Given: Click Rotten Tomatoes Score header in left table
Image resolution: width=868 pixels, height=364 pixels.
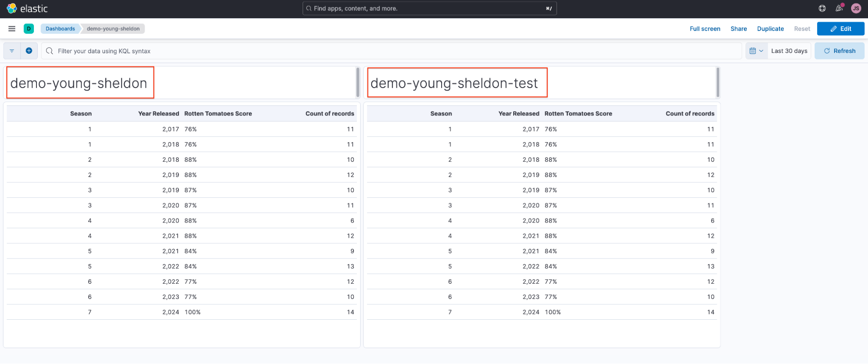Looking at the screenshot, I should [218, 114].
